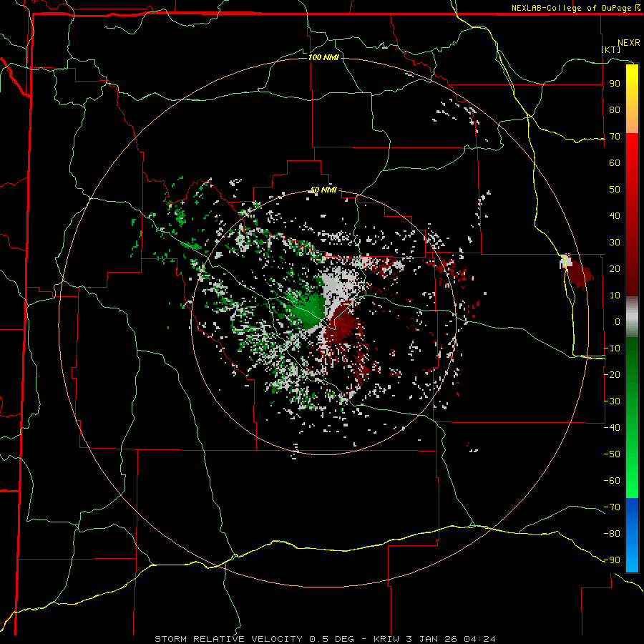Image resolution: width=644 pixels, height=644 pixels.
Task: Click the 100 NMI range ring label
Action: coord(323,57)
